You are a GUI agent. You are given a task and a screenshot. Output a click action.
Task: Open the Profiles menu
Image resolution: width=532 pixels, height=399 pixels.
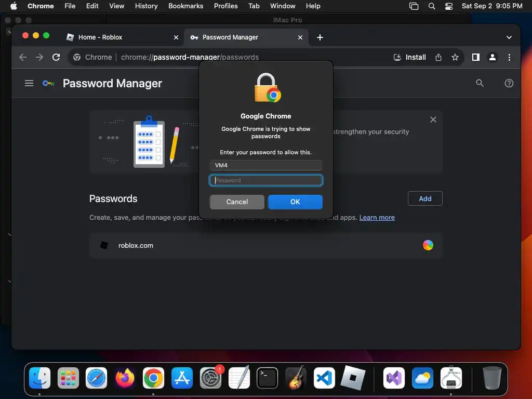[x=225, y=6]
